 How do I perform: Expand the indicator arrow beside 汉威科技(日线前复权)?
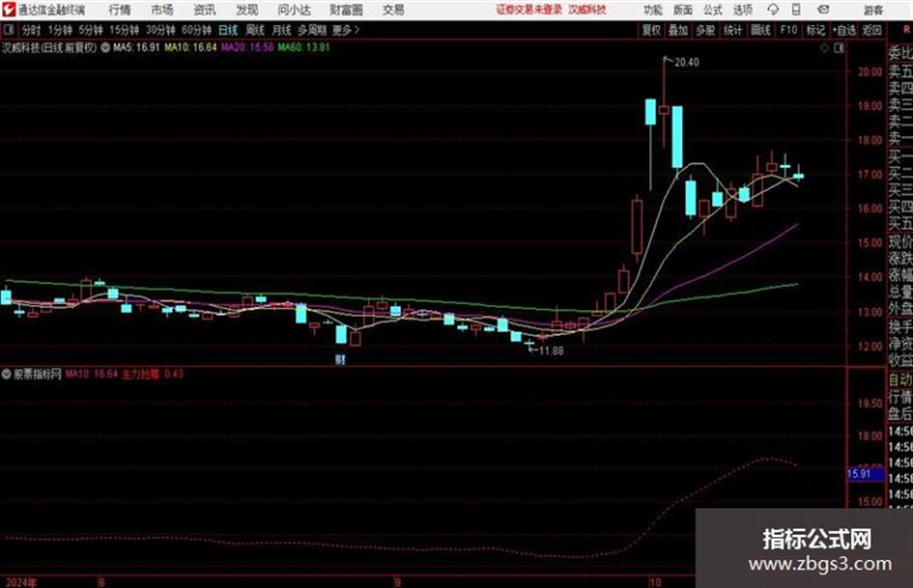click(x=105, y=47)
